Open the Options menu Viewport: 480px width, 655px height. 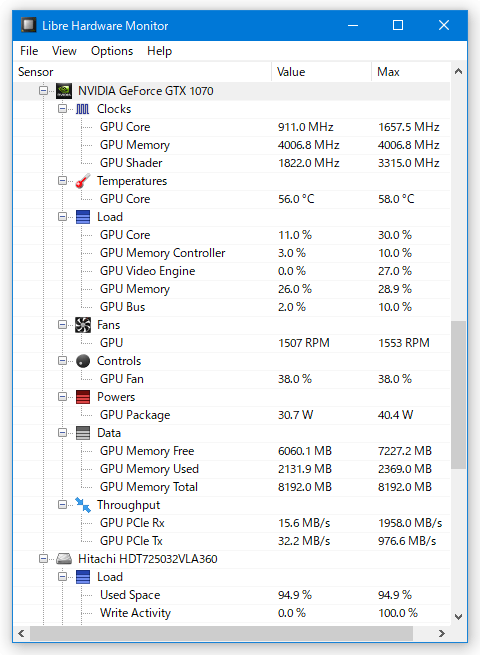112,51
